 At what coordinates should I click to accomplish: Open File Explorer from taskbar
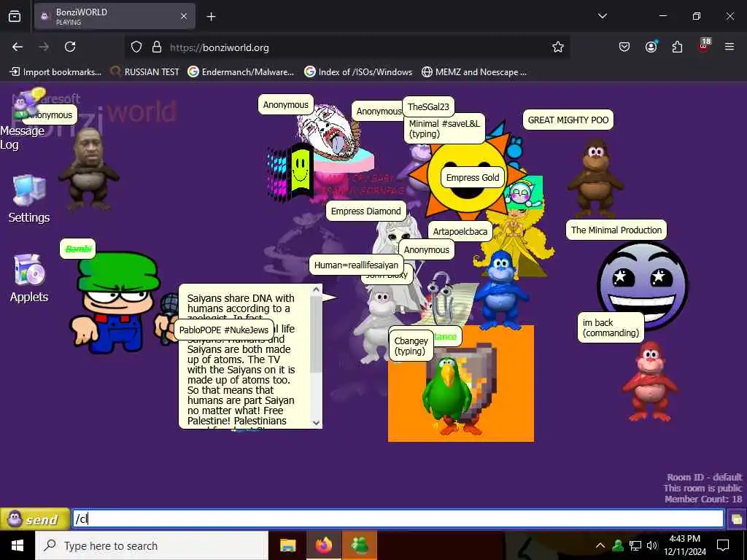tap(287, 545)
